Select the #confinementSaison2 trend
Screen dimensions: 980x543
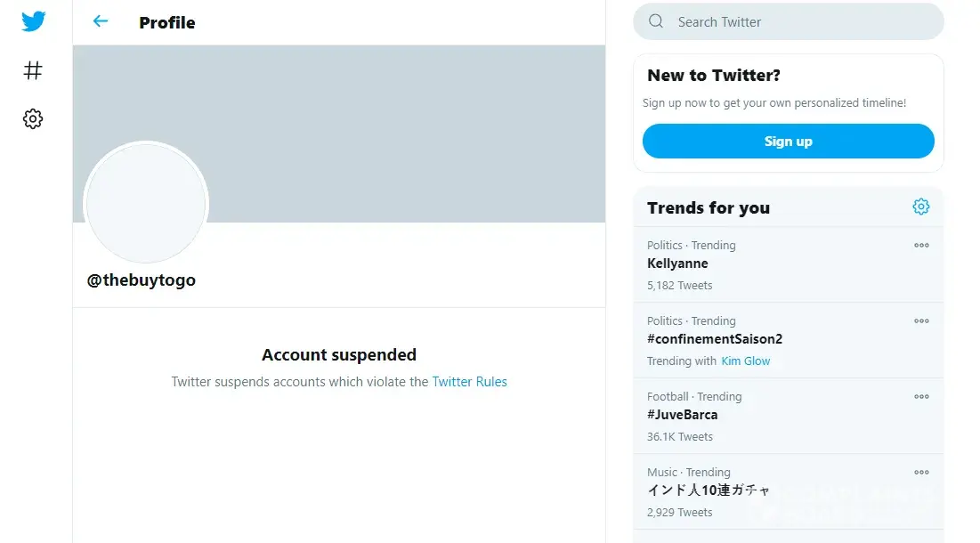715,339
